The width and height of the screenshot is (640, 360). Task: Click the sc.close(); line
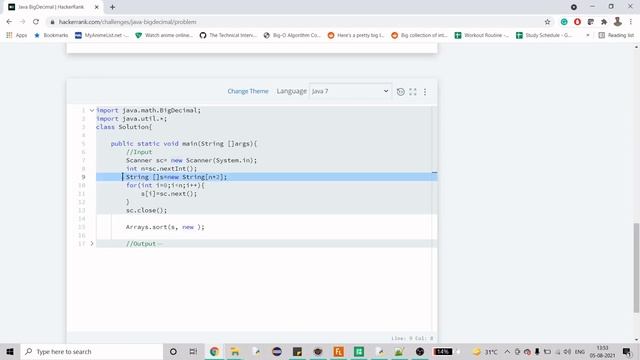[146, 210]
